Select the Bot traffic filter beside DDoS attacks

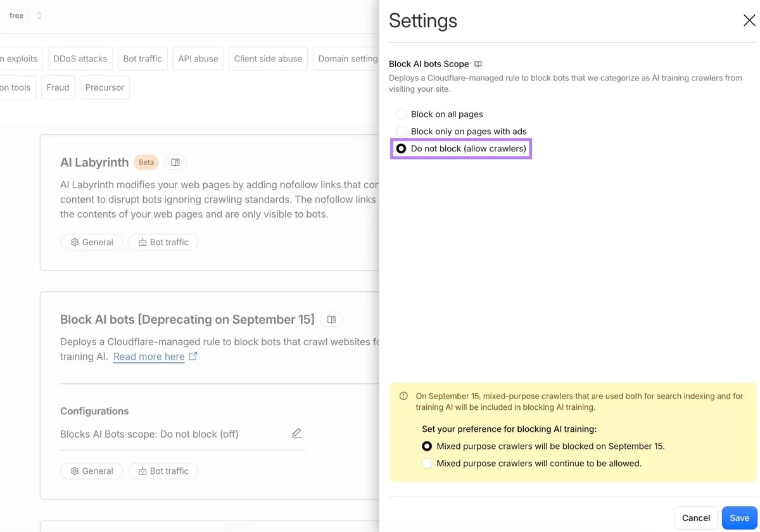142,58
